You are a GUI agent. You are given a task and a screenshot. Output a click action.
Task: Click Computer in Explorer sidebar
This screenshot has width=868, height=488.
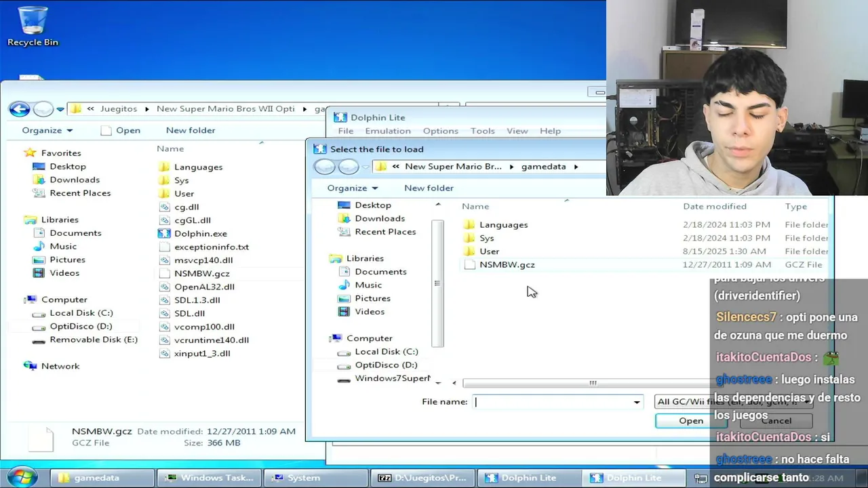click(64, 300)
